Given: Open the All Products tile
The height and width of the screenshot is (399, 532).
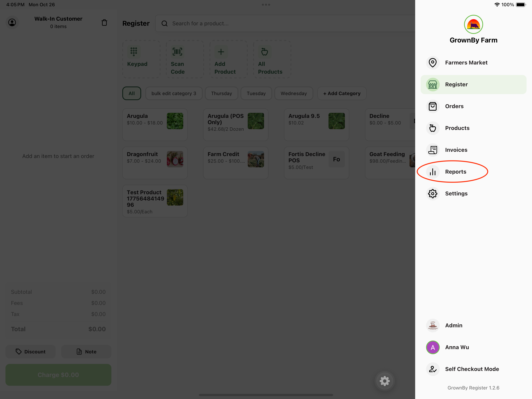Looking at the screenshot, I should coord(272,59).
